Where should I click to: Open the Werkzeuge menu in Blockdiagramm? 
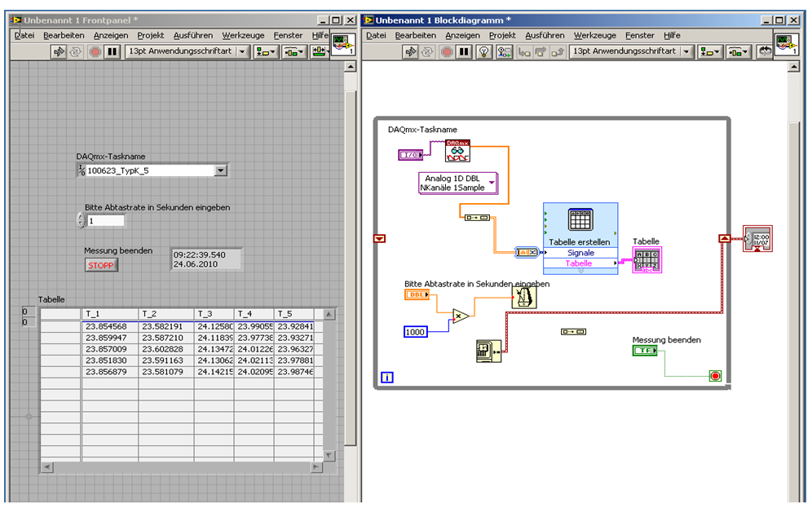click(594, 35)
